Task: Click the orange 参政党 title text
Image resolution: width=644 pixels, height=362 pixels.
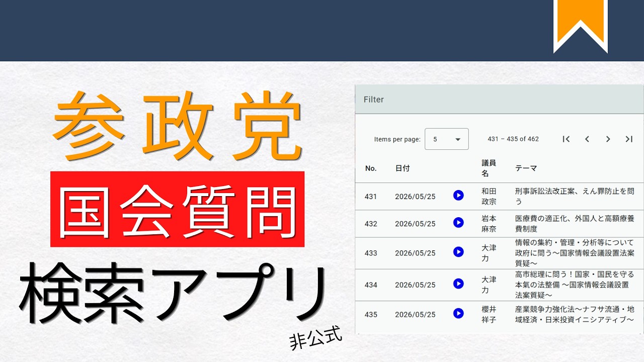Action: click(x=178, y=126)
